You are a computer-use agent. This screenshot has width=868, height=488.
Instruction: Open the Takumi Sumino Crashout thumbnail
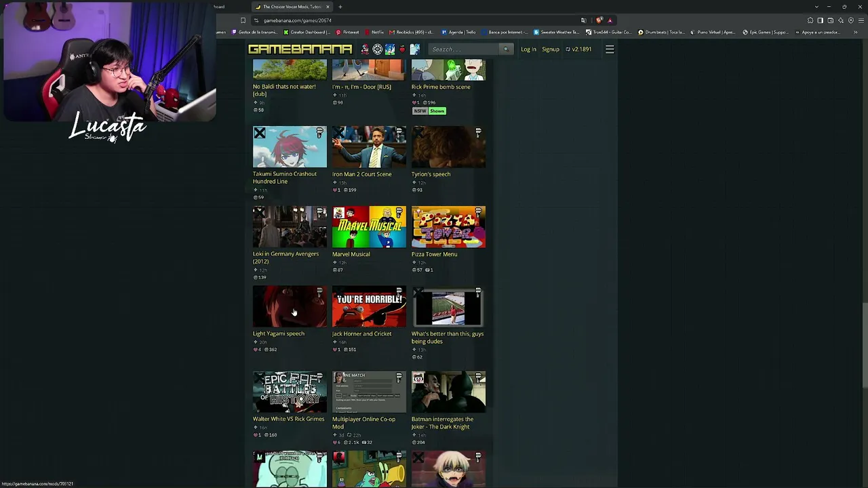[290, 147]
